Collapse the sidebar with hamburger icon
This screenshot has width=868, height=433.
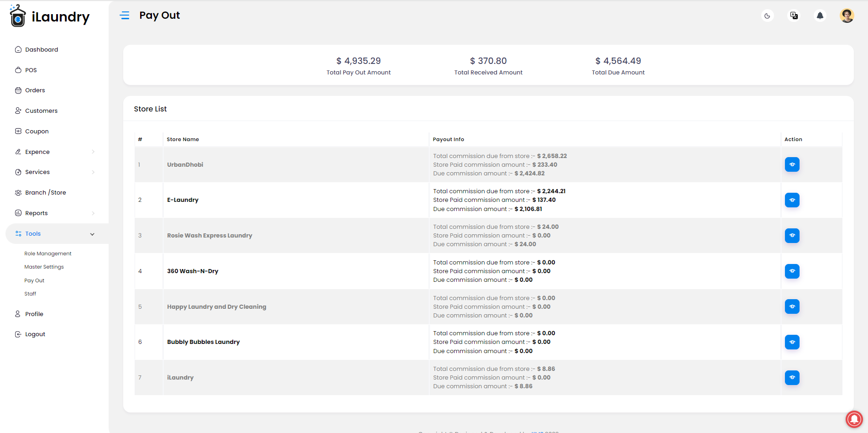[125, 16]
